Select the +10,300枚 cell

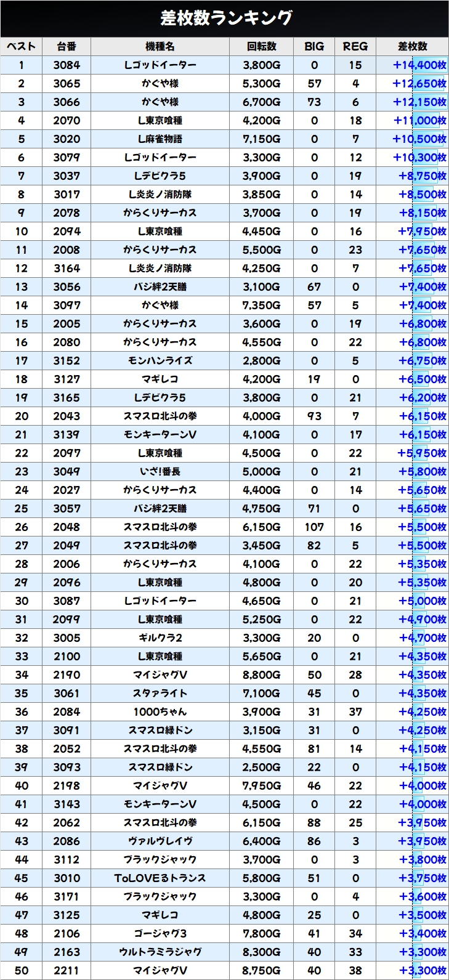(419, 157)
